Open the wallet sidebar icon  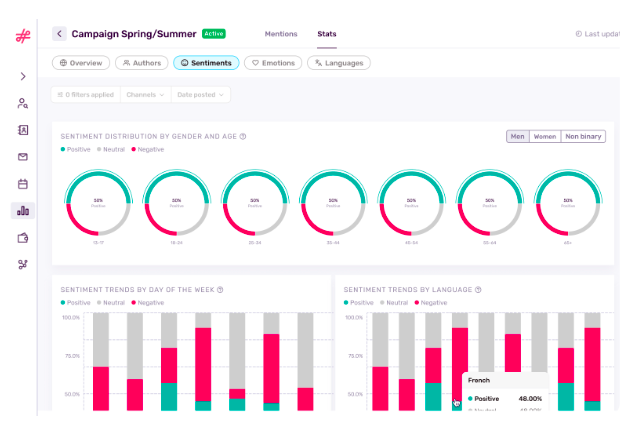[x=22, y=238]
